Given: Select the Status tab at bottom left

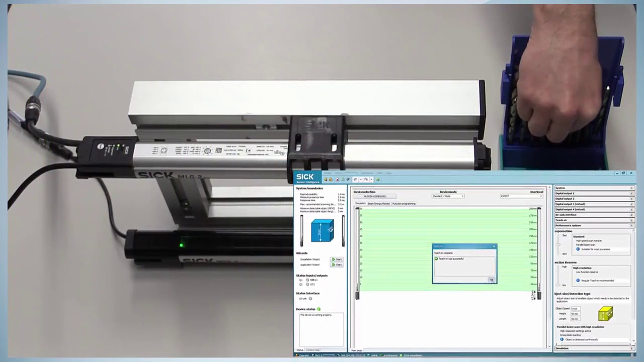Looking at the screenshot, I should coord(300,350).
